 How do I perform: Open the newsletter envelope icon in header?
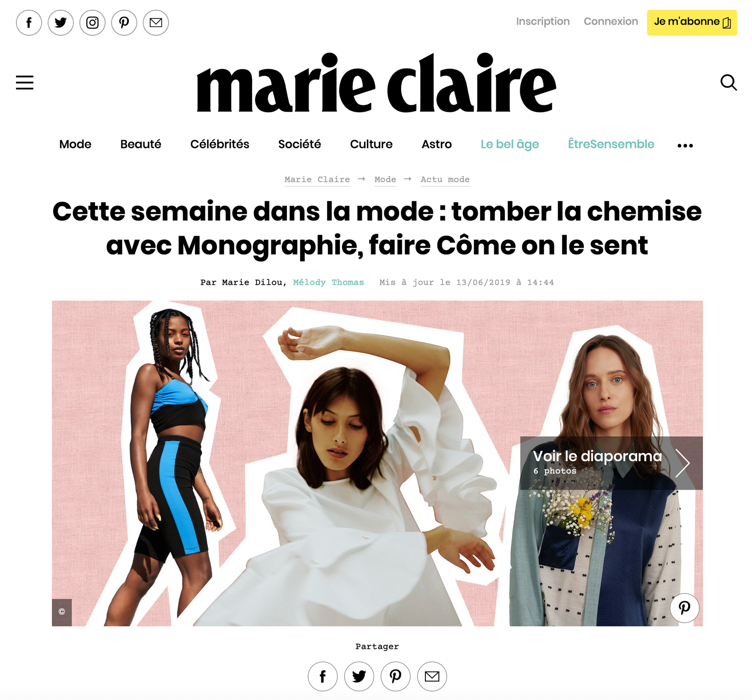click(156, 23)
